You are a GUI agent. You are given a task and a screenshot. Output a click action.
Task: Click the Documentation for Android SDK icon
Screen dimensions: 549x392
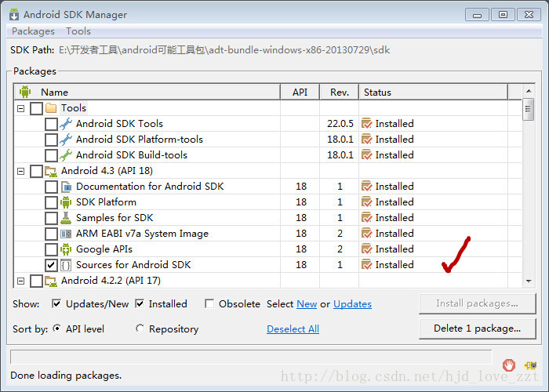(66, 187)
